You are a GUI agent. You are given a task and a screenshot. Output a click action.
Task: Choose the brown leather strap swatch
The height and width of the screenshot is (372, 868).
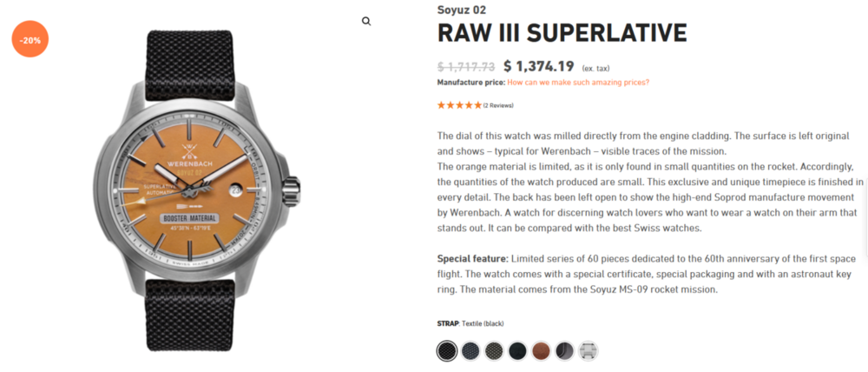point(541,350)
